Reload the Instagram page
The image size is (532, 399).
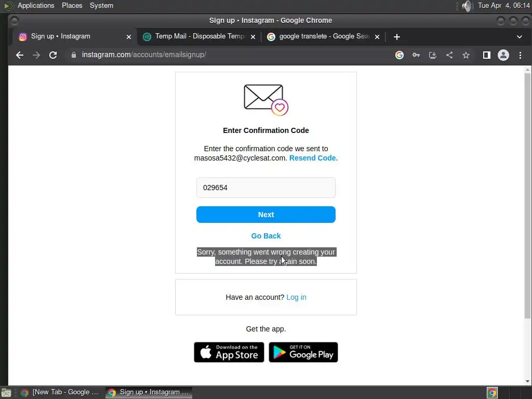(53, 55)
